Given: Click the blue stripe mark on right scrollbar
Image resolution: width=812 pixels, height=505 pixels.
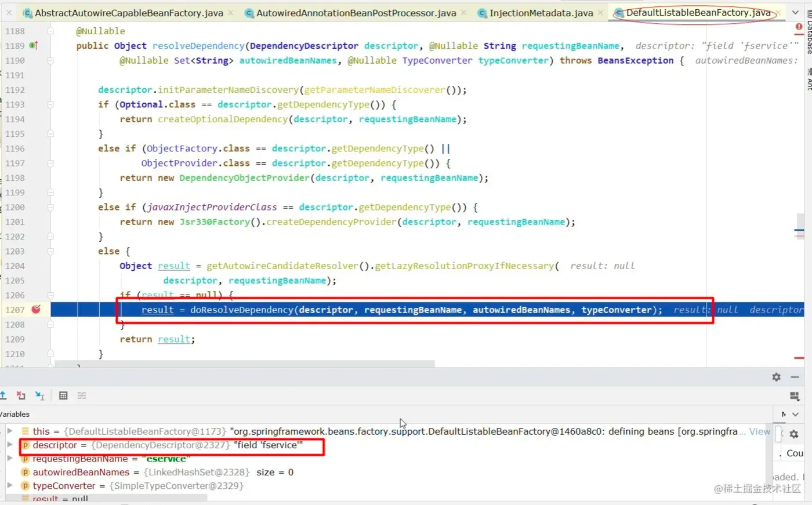Looking at the screenshot, I should point(799,231).
